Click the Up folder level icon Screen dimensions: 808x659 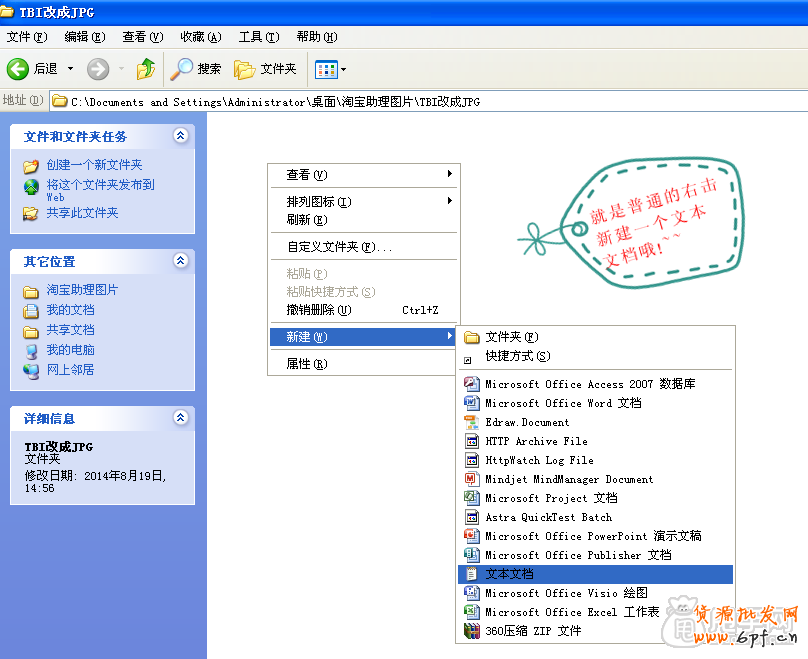[x=146, y=69]
